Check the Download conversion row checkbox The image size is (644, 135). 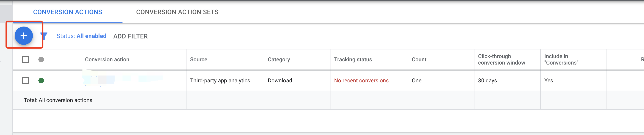[26, 81]
